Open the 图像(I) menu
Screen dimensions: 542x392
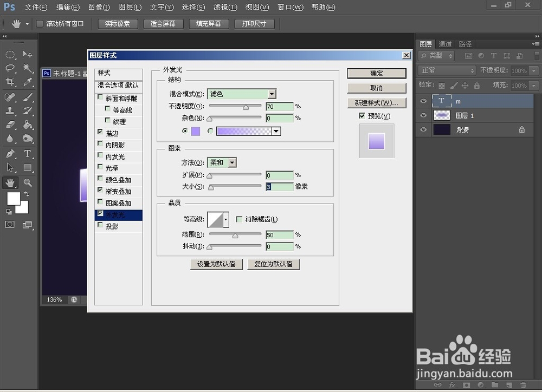(x=99, y=7)
